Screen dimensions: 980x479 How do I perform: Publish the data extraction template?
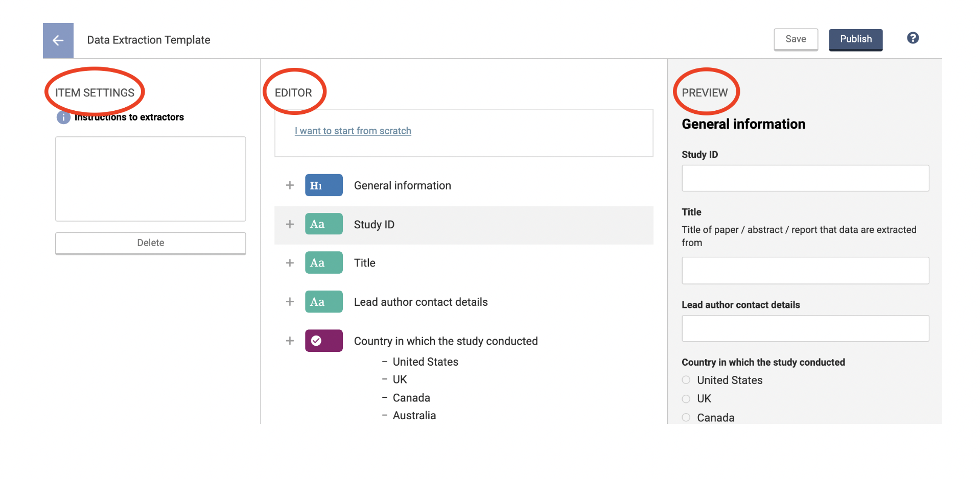pos(855,39)
